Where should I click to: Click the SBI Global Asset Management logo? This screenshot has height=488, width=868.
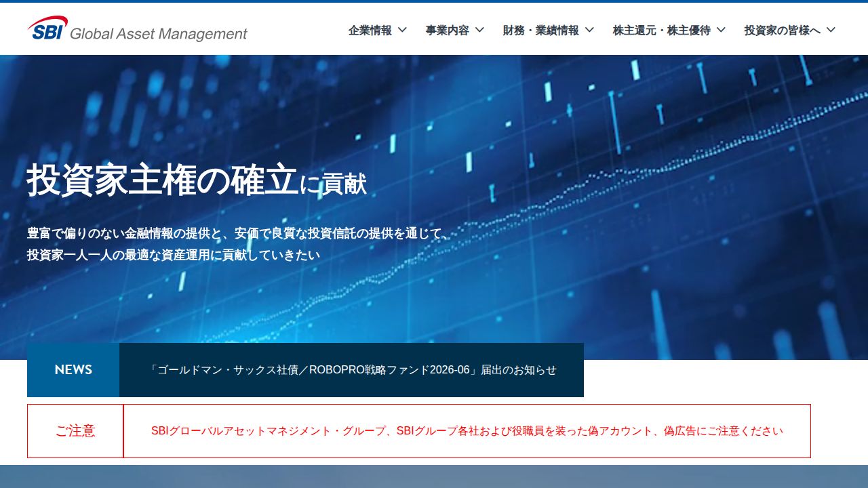[138, 29]
